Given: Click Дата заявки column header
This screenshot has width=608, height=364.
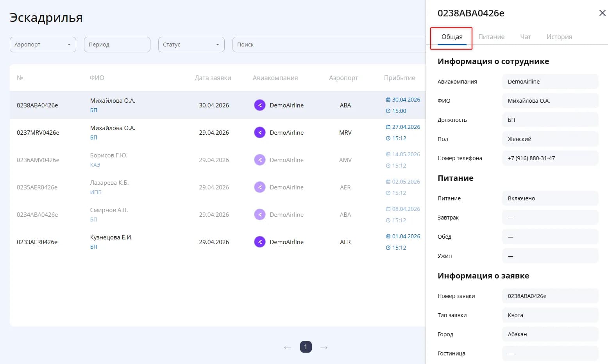Looking at the screenshot, I should coord(213,78).
